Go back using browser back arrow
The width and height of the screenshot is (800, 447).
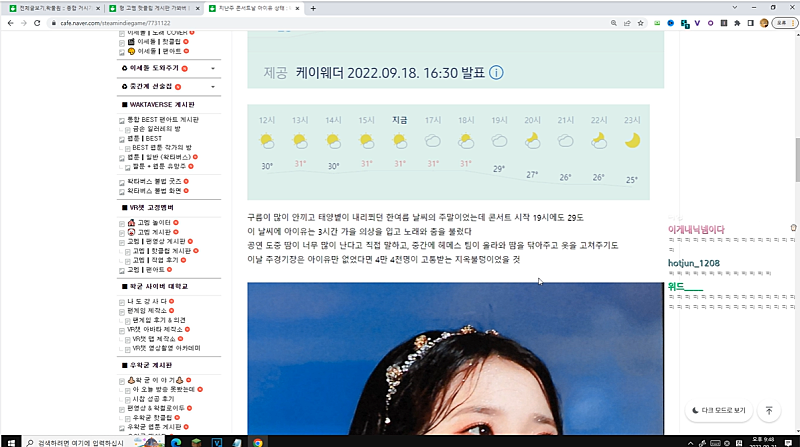tap(10, 23)
